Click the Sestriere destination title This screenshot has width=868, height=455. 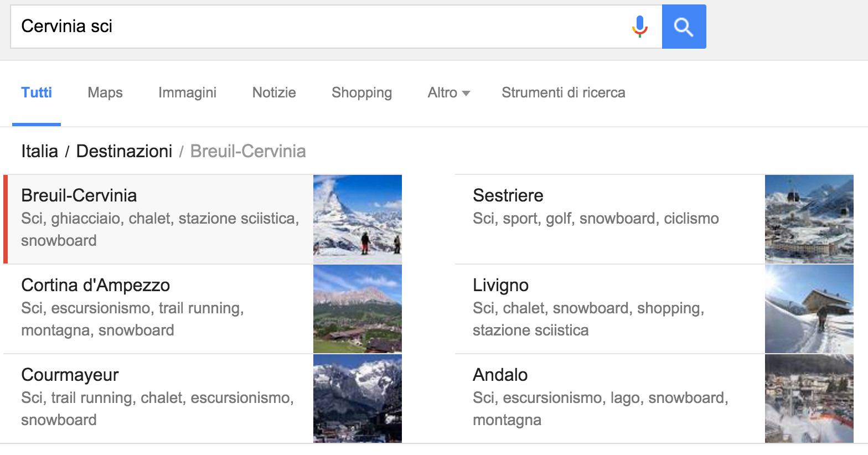point(508,195)
